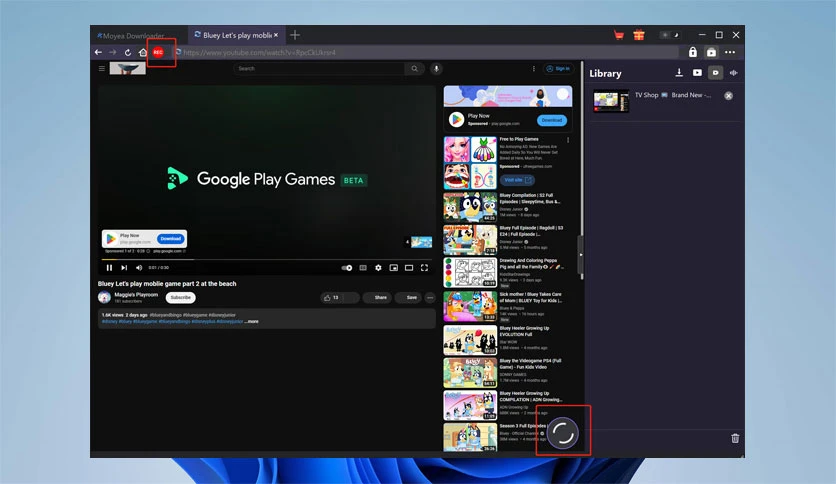The width and height of the screenshot is (836, 484).
Task: Focus the YouTube search box
Action: (319, 68)
